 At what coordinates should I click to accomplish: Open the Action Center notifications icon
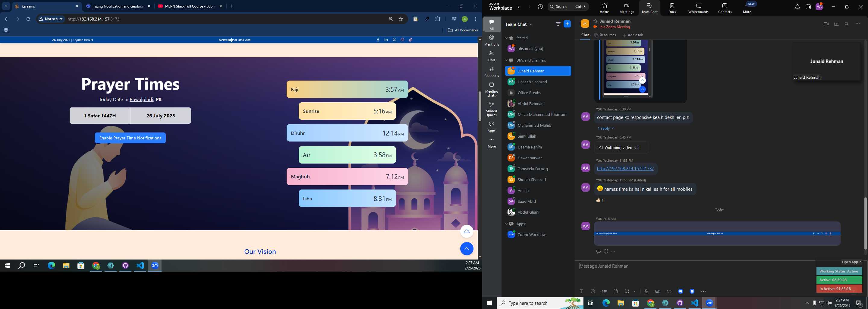click(x=859, y=303)
